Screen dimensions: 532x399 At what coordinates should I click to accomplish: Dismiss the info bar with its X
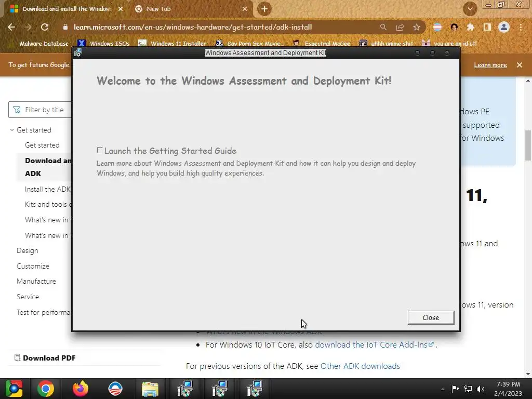pyautogui.click(x=520, y=65)
